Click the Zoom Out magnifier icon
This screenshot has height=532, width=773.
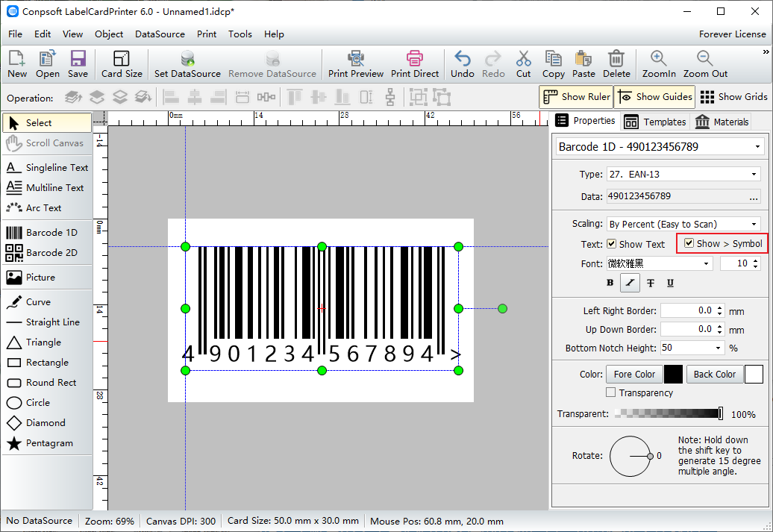(705, 64)
